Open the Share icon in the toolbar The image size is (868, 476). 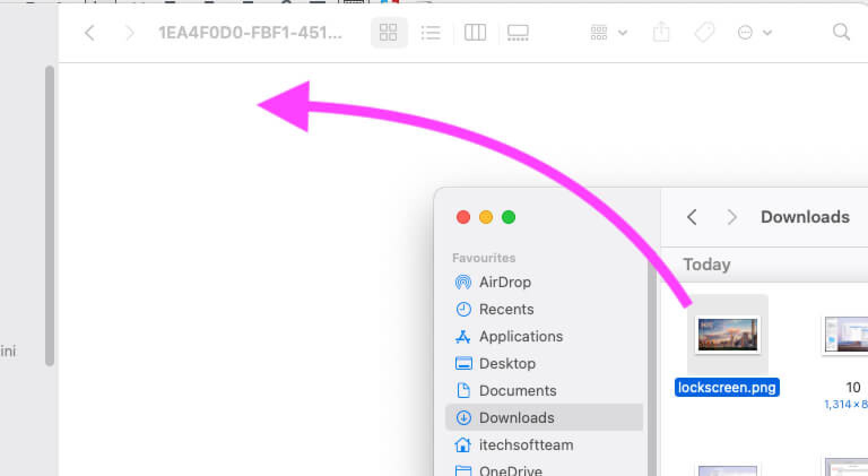[x=661, y=32]
